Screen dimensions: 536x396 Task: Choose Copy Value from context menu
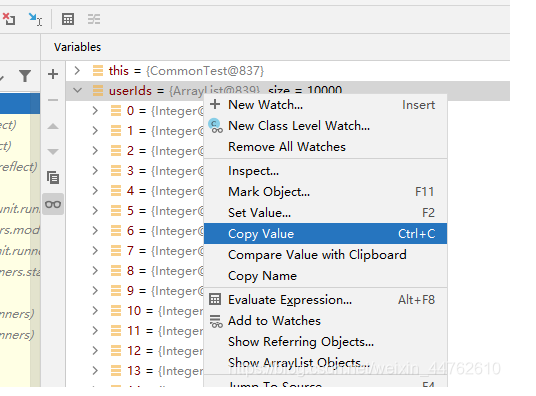coord(325,234)
